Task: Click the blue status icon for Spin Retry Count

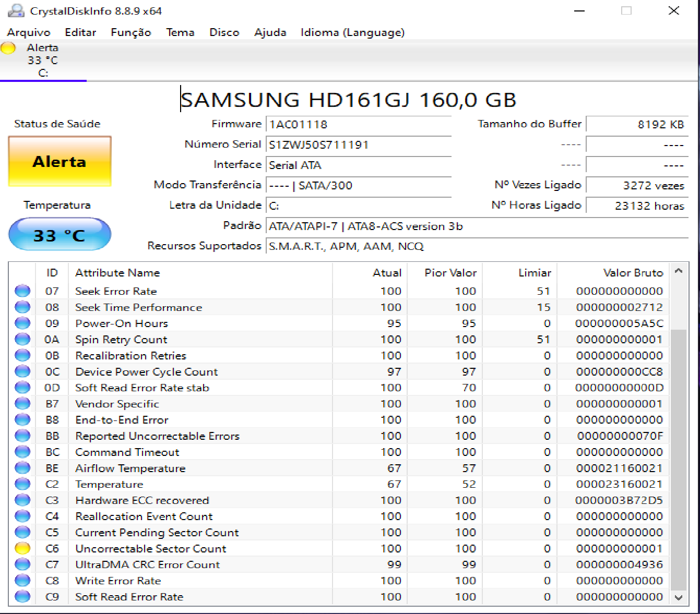Action: [22, 340]
